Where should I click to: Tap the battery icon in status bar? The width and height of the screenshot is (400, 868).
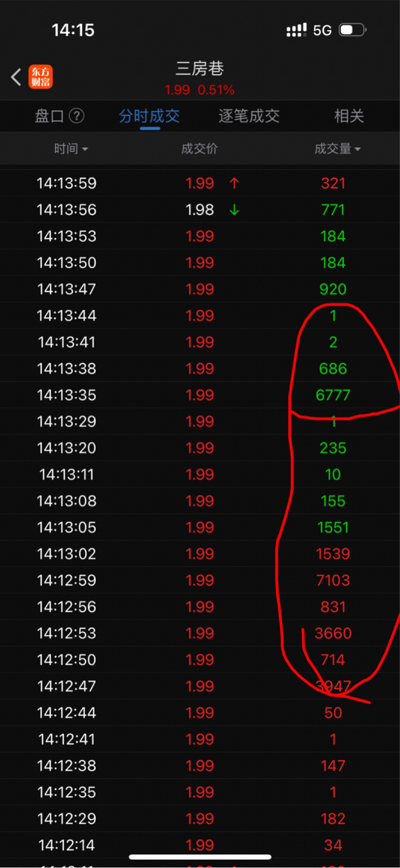click(x=353, y=30)
